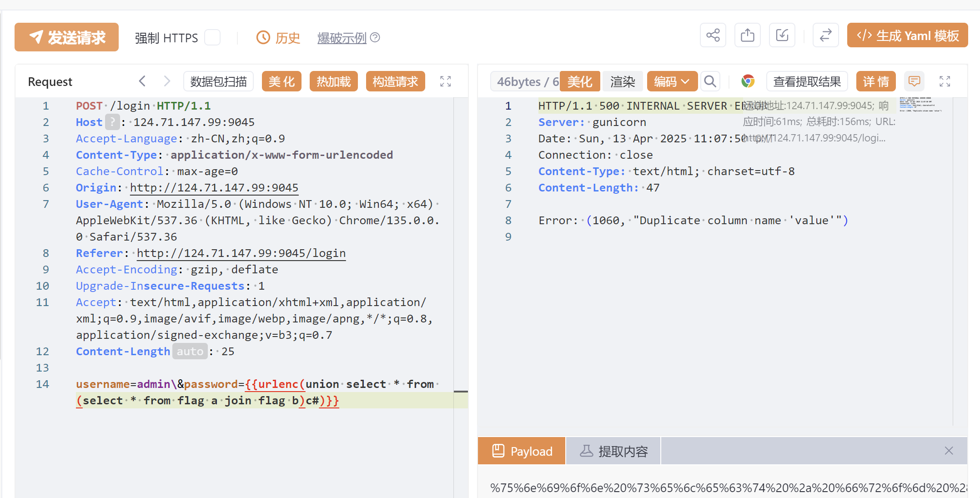Select the 提取内容 tab
Image resolution: width=980 pixels, height=498 pixels.
pyautogui.click(x=613, y=451)
